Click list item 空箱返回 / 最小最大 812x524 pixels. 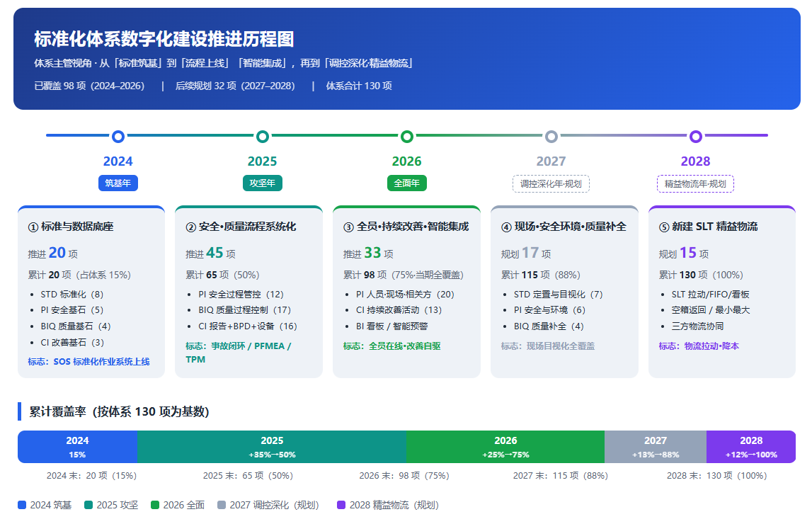tap(711, 309)
